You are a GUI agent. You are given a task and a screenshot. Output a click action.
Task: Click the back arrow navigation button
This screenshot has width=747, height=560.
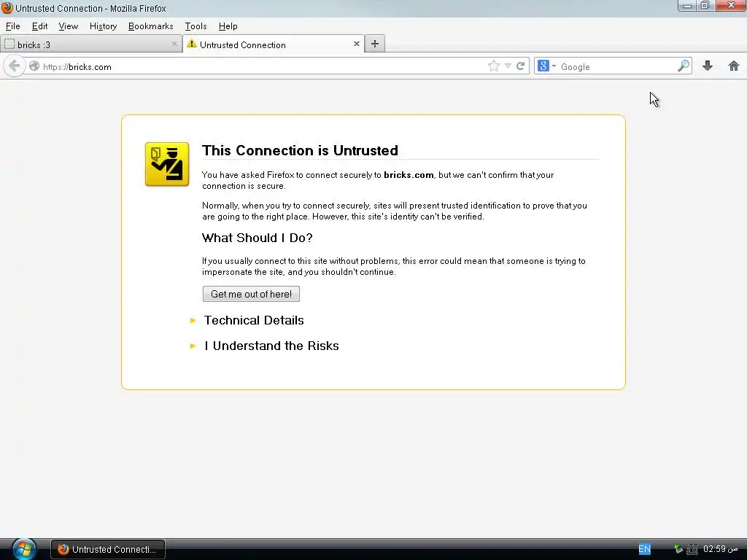pyautogui.click(x=15, y=66)
